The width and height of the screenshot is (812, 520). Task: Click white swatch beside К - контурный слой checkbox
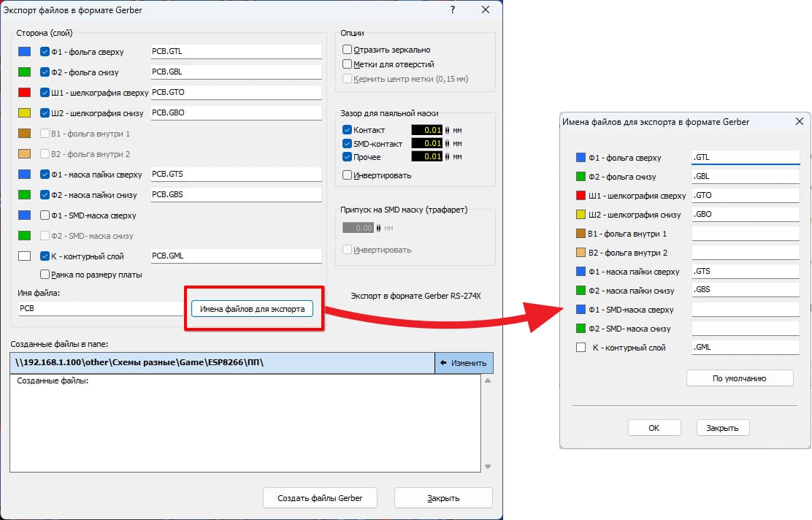pyautogui.click(x=24, y=256)
